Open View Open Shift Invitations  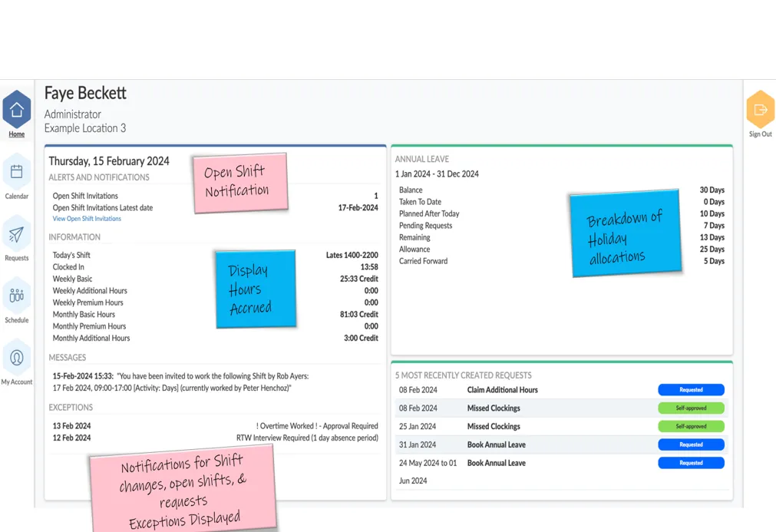tap(86, 218)
